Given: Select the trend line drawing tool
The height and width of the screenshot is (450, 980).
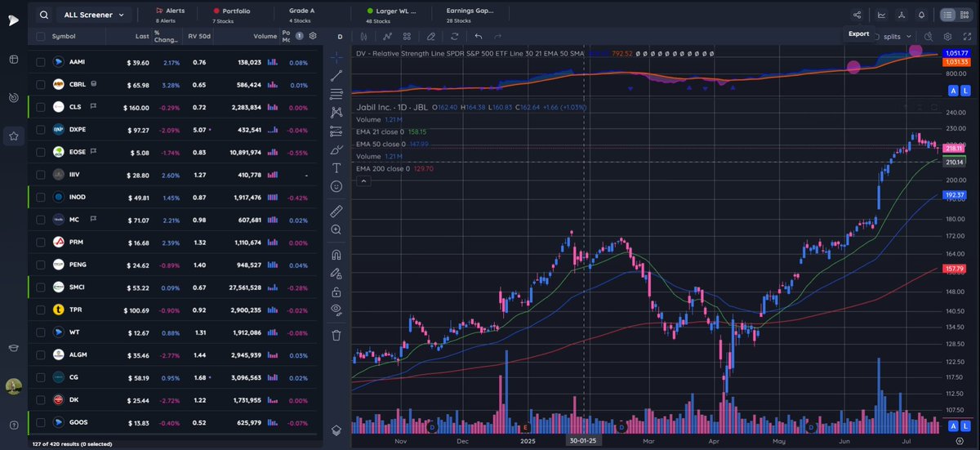Looking at the screenshot, I should click(336, 75).
